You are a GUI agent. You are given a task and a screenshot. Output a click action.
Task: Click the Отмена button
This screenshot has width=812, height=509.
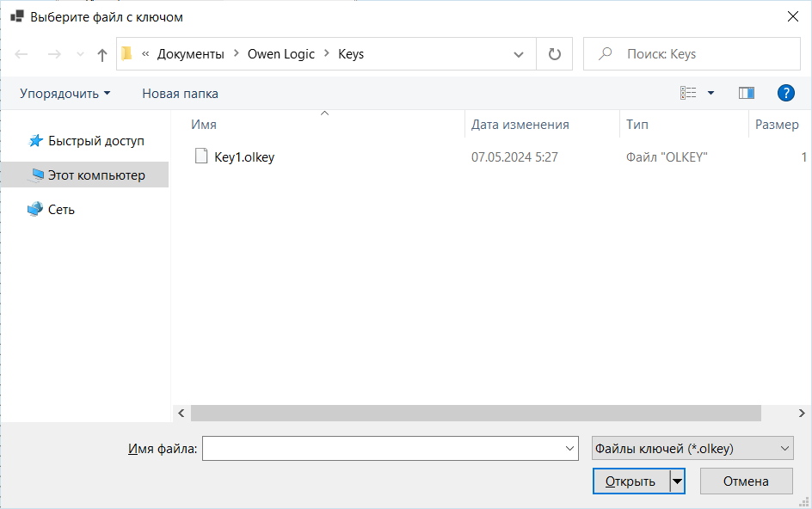pyautogui.click(x=746, y=481)
